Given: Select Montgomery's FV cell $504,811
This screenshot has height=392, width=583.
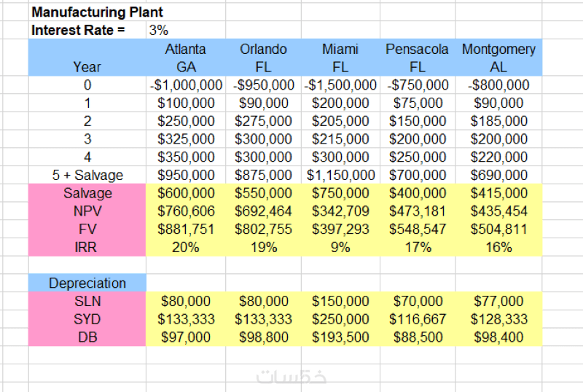Looking at the screenshot, I should [x=498, y=229].
